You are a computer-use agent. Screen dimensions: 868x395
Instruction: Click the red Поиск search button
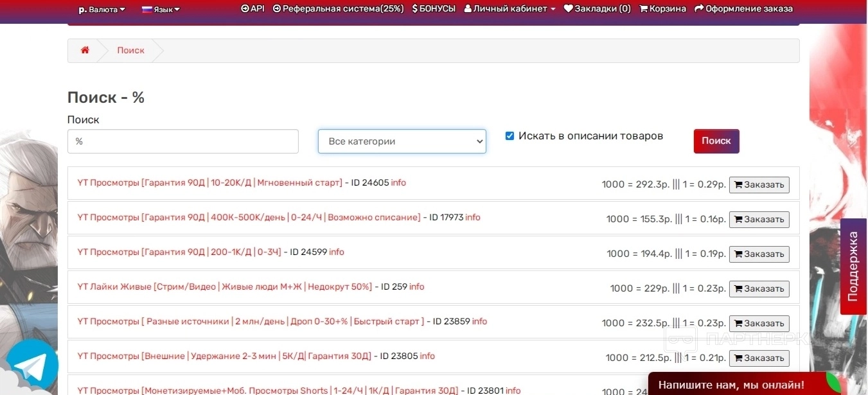point(716,141)
